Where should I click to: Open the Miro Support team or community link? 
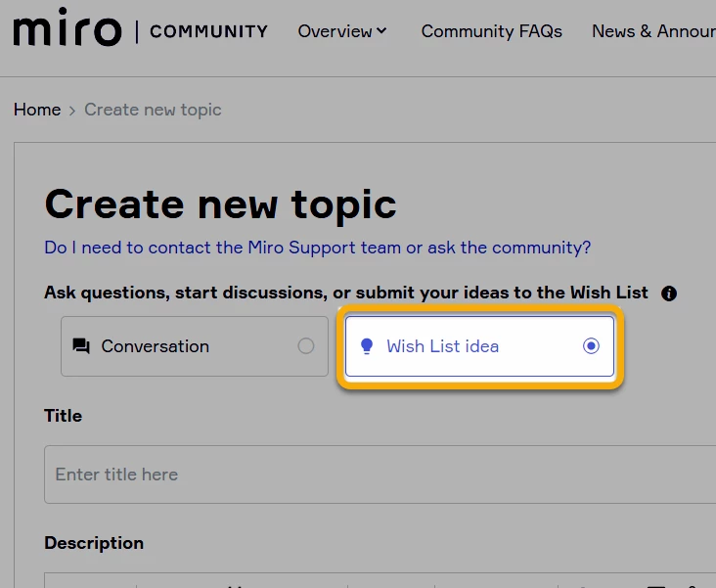point(317,248)
